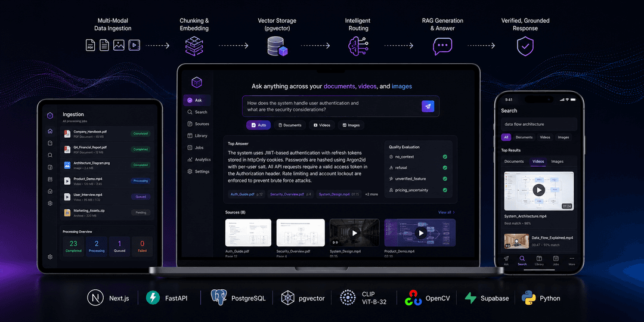The width and height of the screenshot is (644, 322).
Task: Click the Verified, Grounded Response shield icon
Action: (525, 46)
